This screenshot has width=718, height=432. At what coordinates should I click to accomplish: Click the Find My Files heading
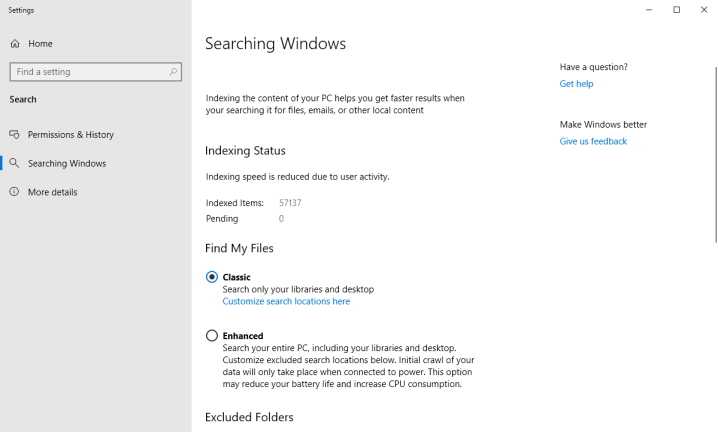239,248
